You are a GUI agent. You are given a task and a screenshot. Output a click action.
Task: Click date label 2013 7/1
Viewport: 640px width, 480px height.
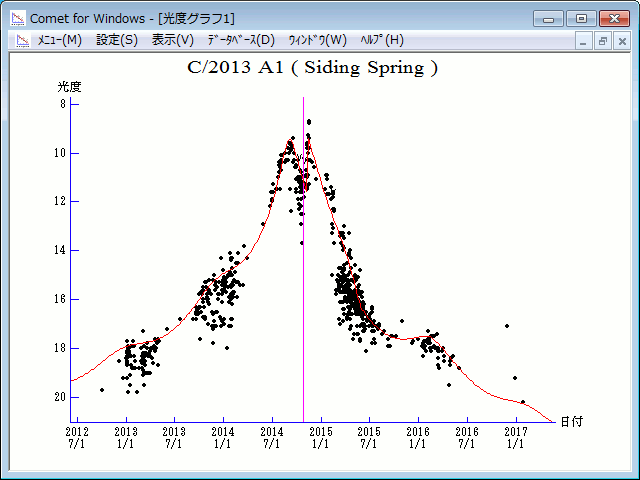click(174, 438)
